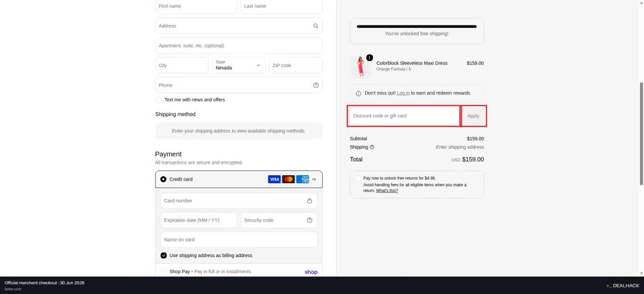Click the info icon beside Don't miss out
The height and width of the screenshot is (294, 644).
pyautogui.click(x=358, y=93)
